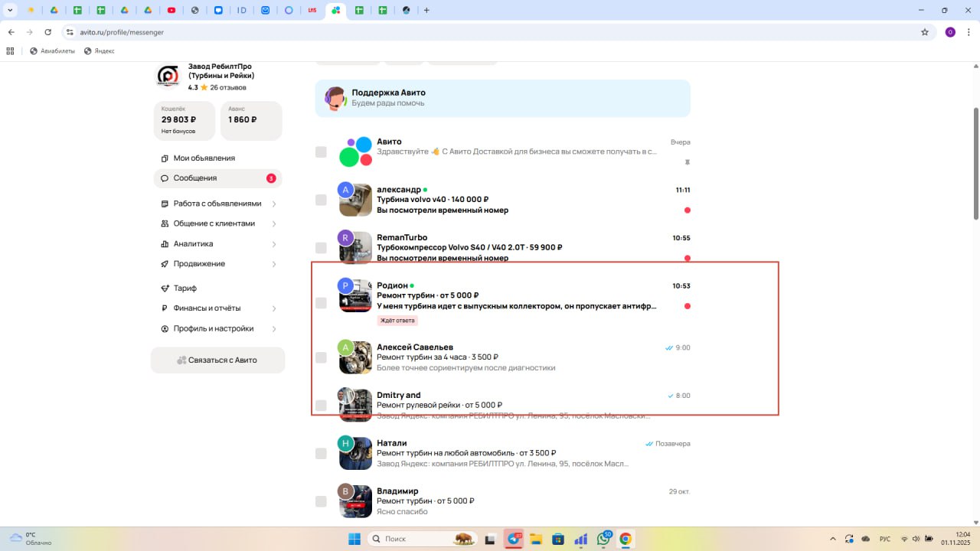
Task: Open the Windows Start menu
Action: [x=354, y=539]
